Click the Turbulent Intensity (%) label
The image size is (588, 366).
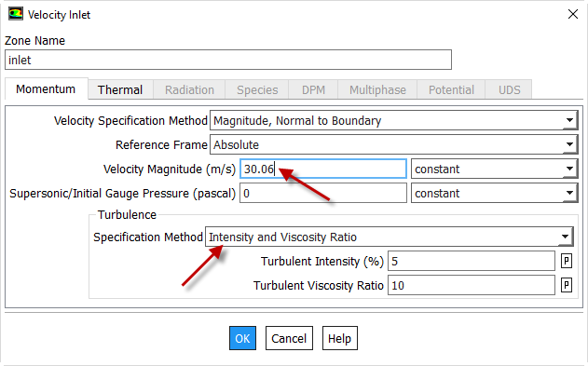click(322, 261)
